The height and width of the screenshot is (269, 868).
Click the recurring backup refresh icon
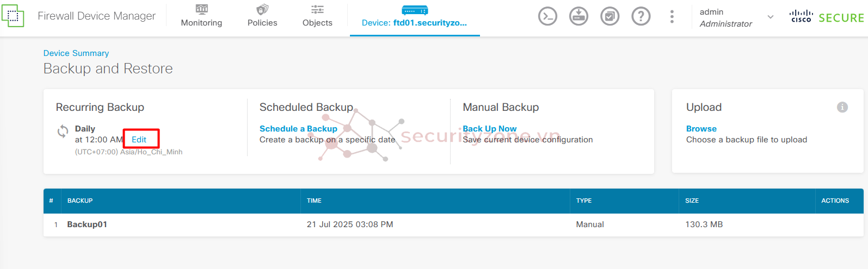(x=63, y=131)
